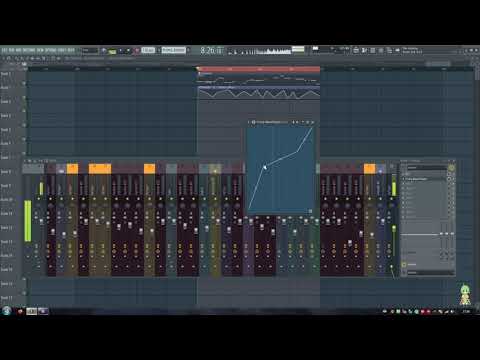Click the 8:26 song time display
The width and height of the screenshot is (480, 360).
tap(211, 51)
